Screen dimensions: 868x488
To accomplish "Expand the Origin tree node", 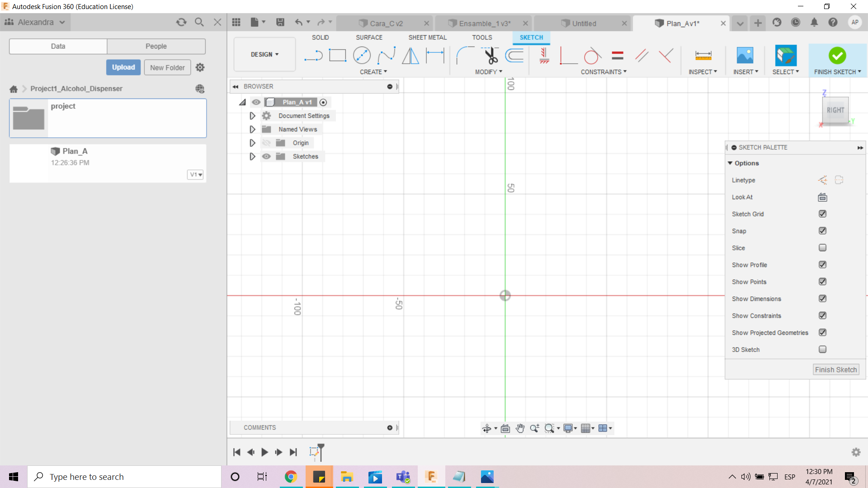I will (252, 143).
